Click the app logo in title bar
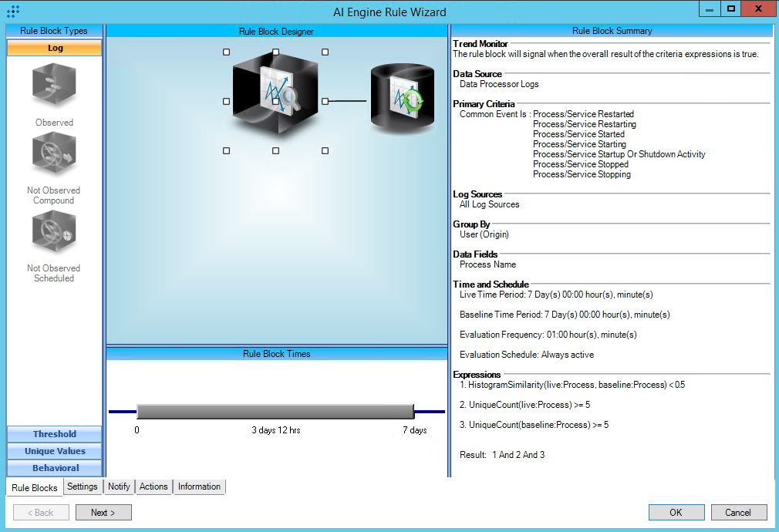The image size is (779, 532). tap(13, 12)
